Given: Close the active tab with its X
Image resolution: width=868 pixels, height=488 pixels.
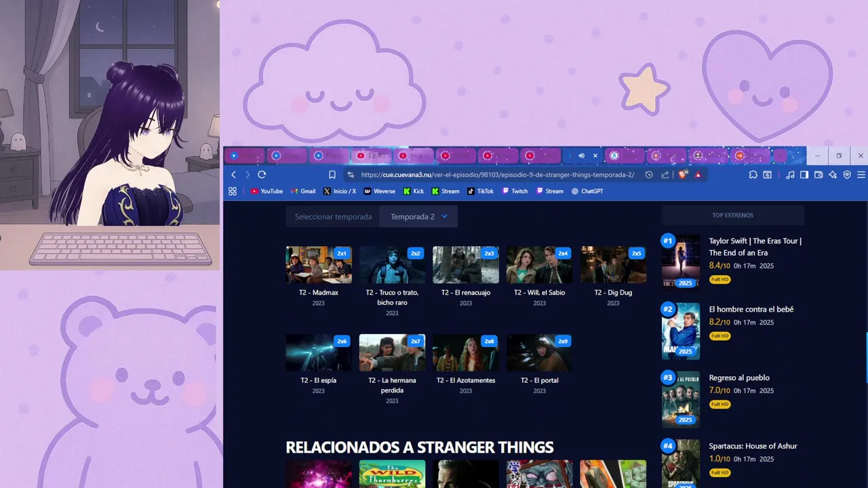Looking at the screenshot, I should [595, 156].
